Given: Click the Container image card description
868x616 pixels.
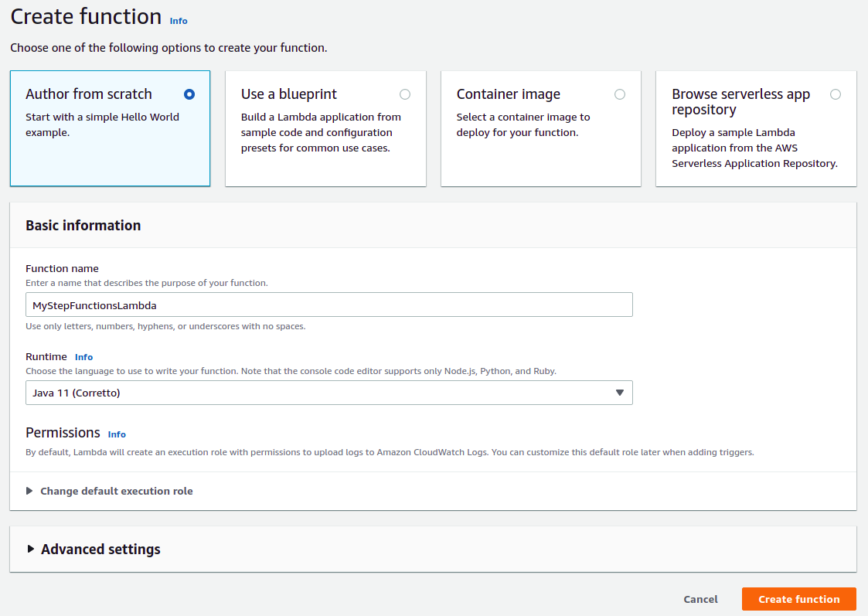Looking at the screenshot, I should [523, 125].
